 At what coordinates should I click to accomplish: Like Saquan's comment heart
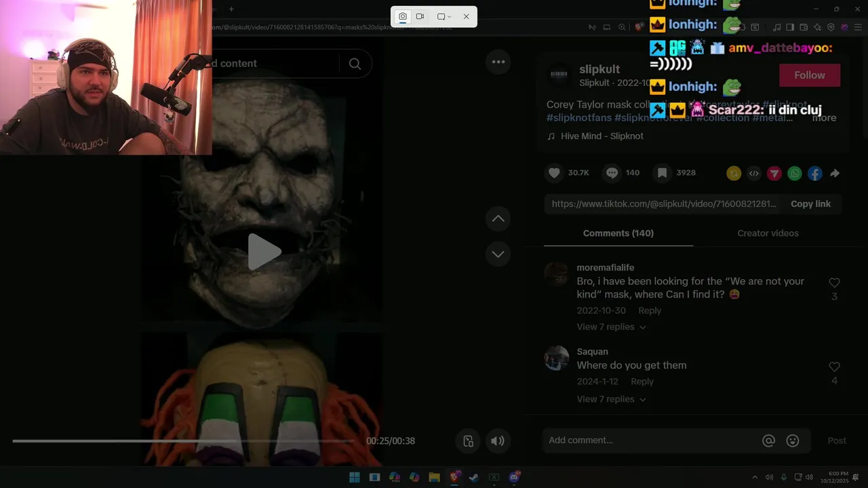tap(834, 367)
